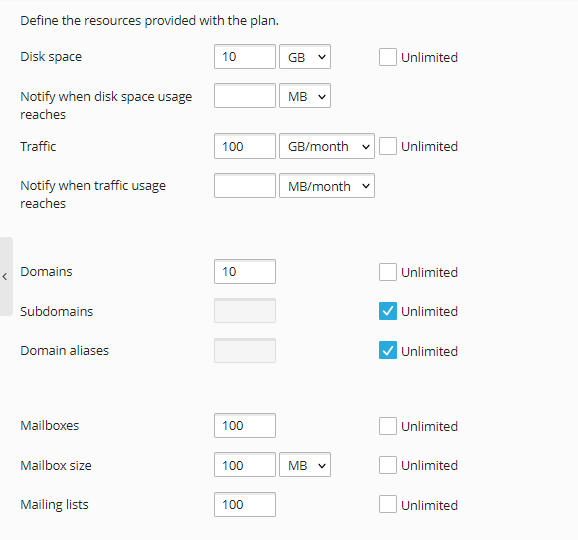Check Unlimited option for Traffic
The image size is (578, 540).
387,146
